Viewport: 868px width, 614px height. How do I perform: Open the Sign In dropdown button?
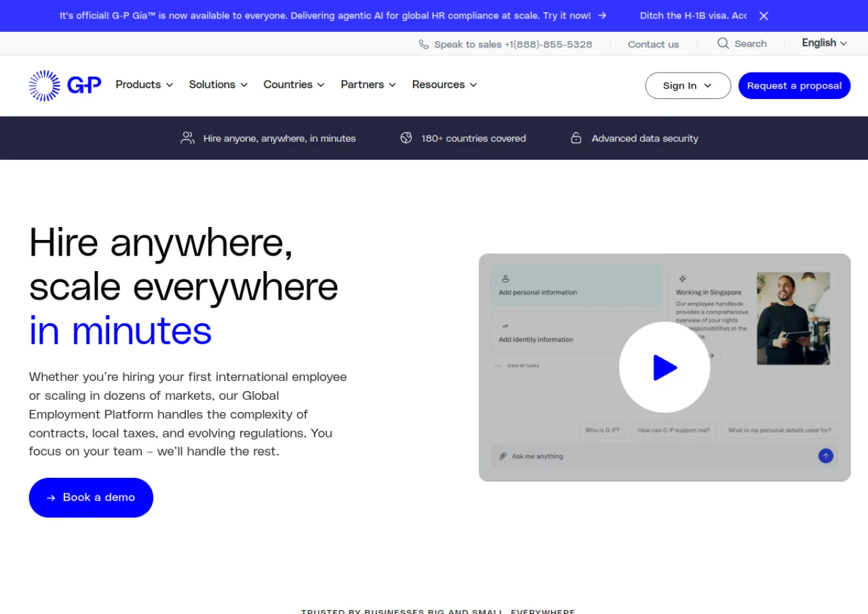click(688, 85)
